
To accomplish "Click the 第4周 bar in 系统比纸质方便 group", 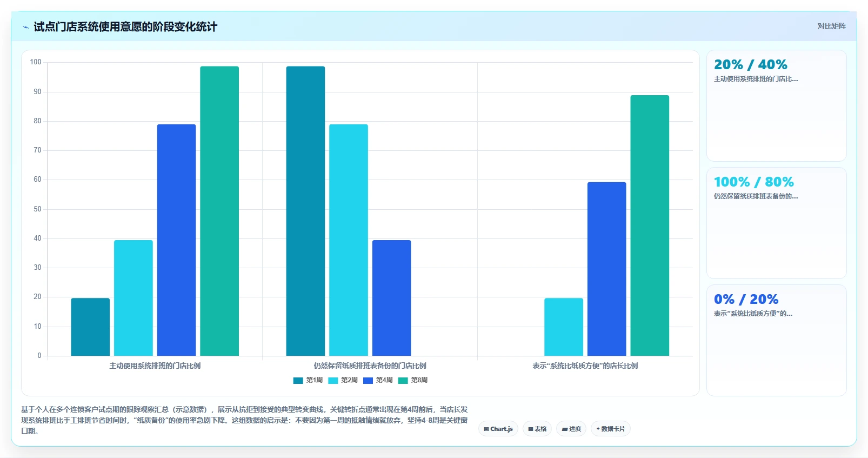I will click(x=607, y=269).
